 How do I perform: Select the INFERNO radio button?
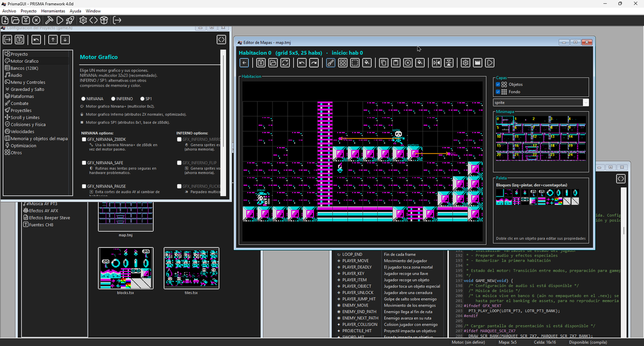tap(113, 99)
